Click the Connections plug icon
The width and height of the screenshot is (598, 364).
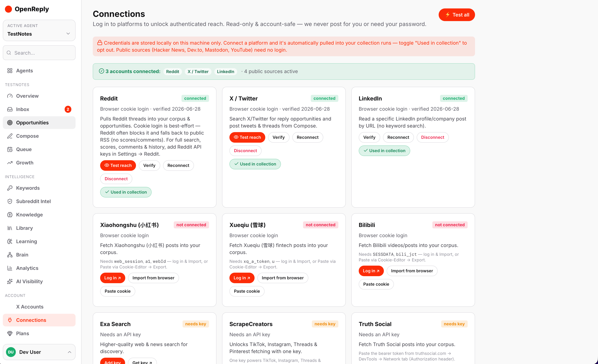click(10, 320)
